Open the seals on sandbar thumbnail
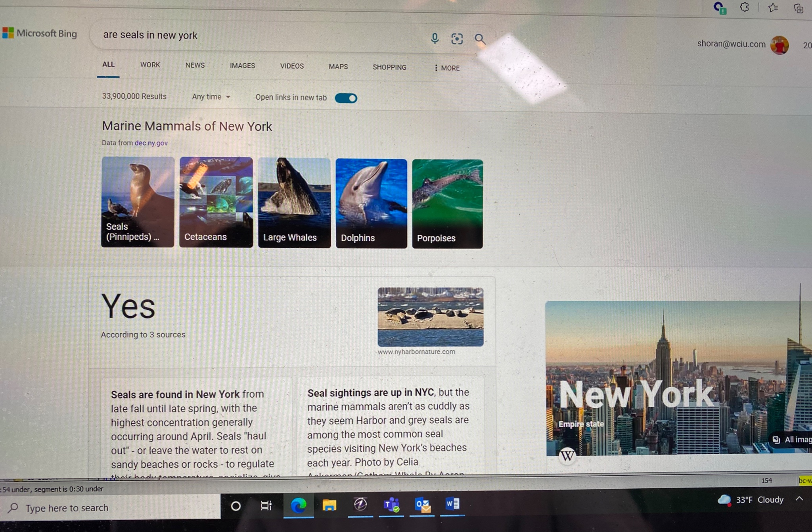This screenshot has width=812, height=532. pos(430,317)
